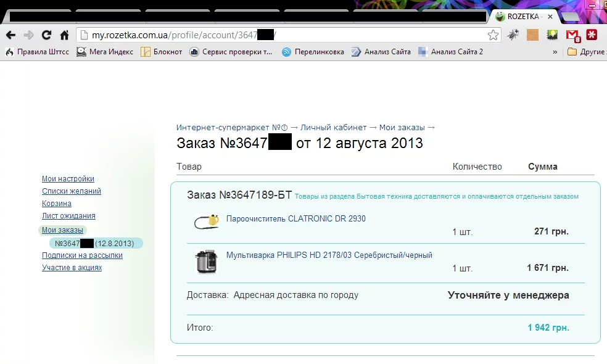Open Мои настройки in the sidebar
607x364 pixels.
(68, 179)
